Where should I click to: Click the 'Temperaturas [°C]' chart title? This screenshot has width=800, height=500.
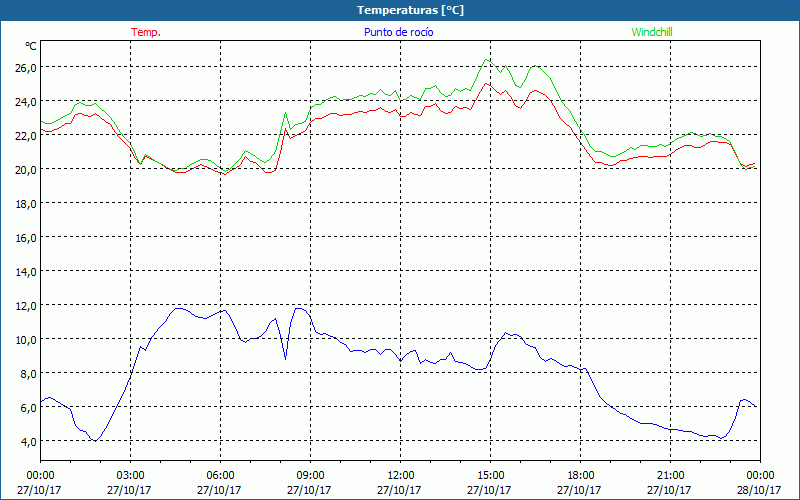click(x=410, y=10)
